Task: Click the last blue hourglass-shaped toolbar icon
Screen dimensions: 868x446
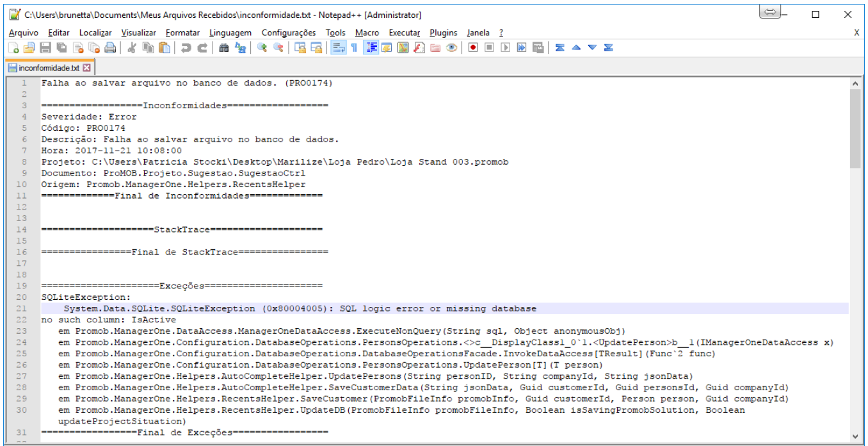Action: [x=609, y=47]
